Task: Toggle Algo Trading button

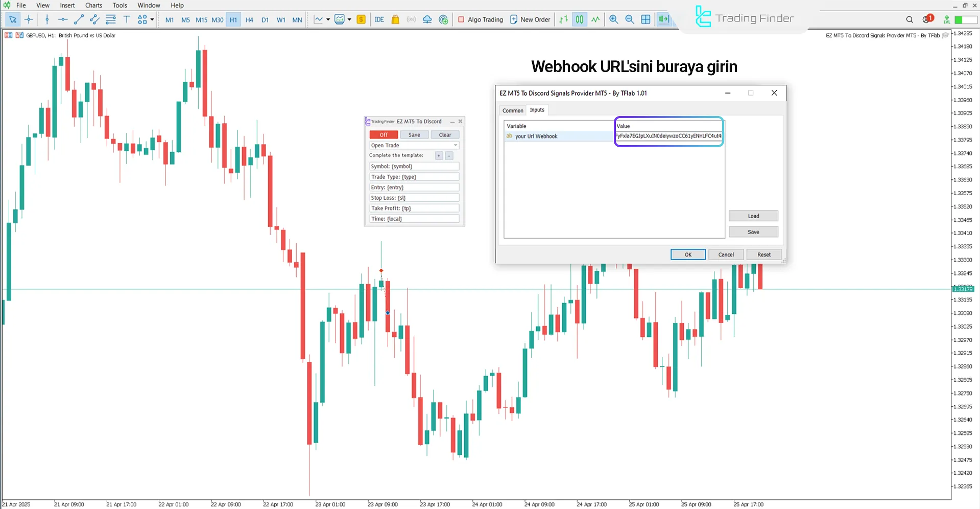Action: [481, 19]
